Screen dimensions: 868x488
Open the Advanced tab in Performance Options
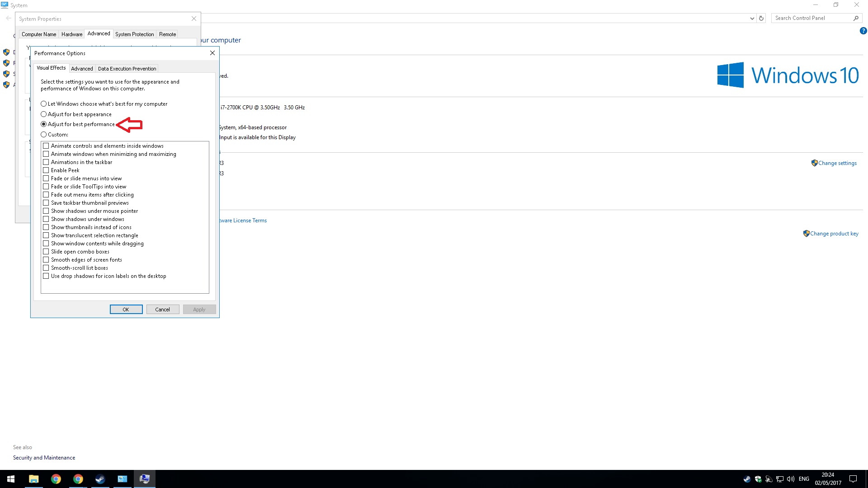point(82,69)
